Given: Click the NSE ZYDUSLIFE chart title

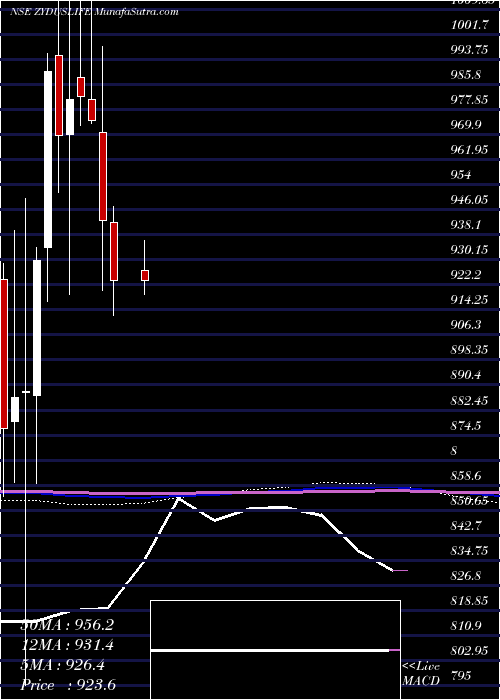Looking at the screenshot, I should [50, 12].
